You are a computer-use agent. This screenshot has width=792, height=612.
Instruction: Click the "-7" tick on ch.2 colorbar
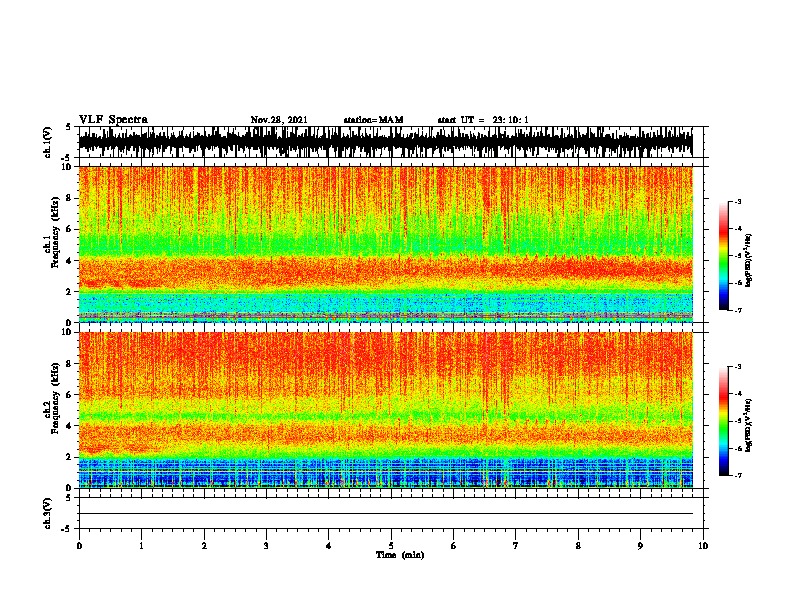(737, 475)
